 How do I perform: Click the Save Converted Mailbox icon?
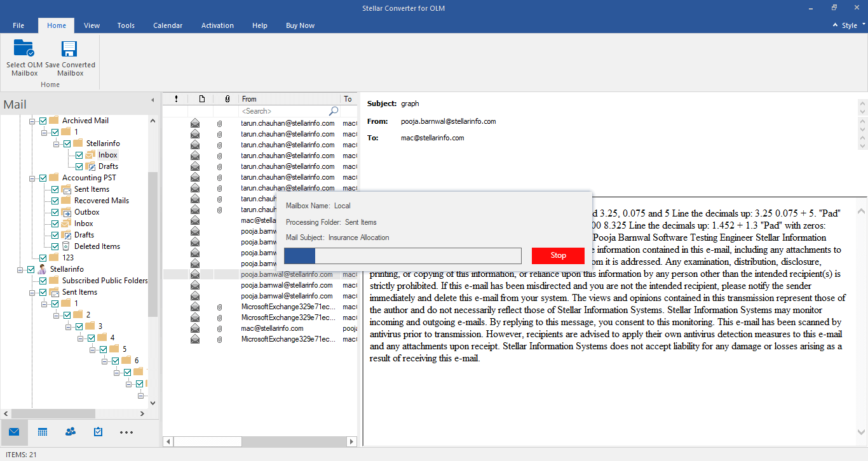coord(69,49)
